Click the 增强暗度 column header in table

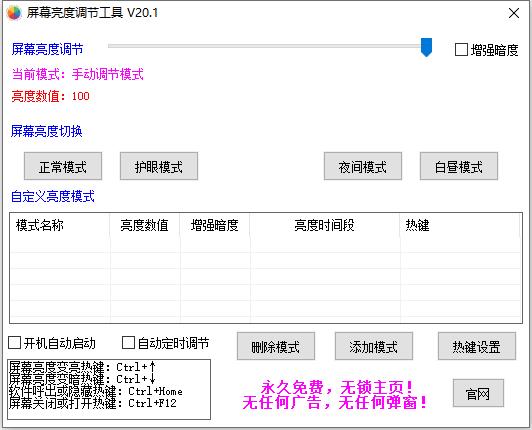tap(215, 225)
